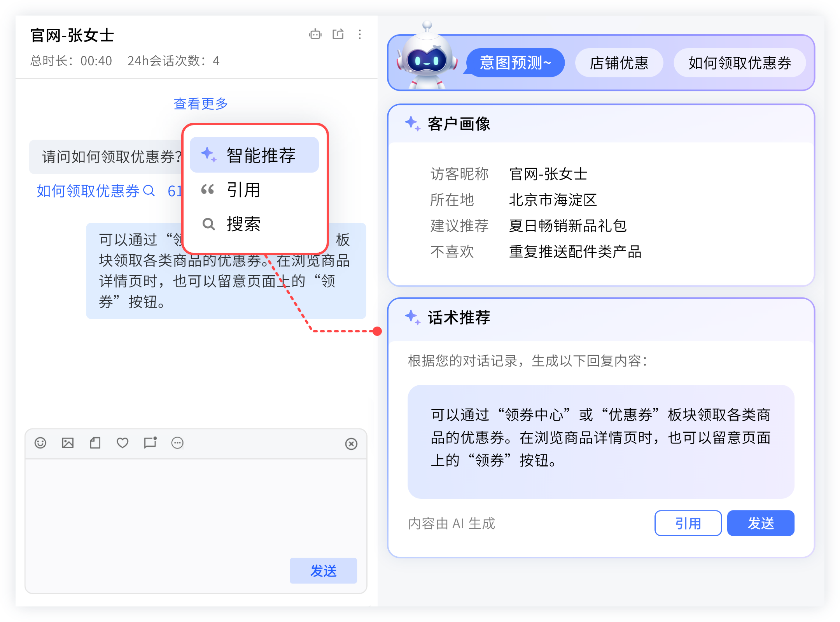Click the insert image icon
Viewport: 840px width, 622px height.
pos(68,443)
